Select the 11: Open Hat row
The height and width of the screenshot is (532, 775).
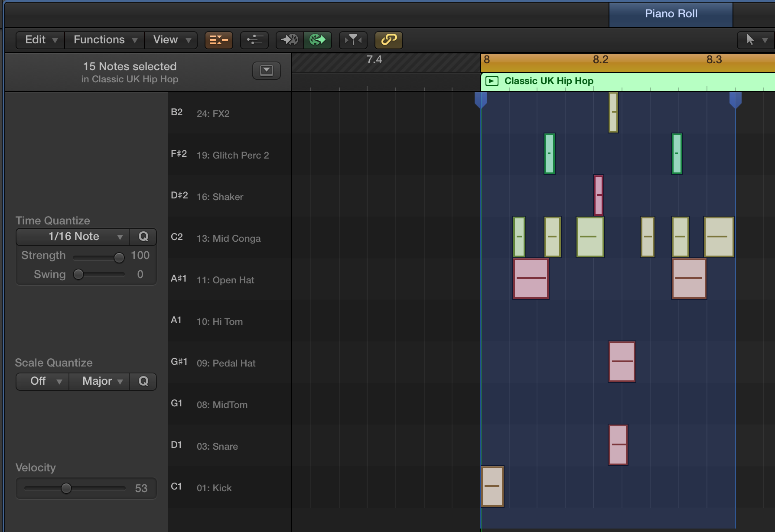tap(230, 279)
